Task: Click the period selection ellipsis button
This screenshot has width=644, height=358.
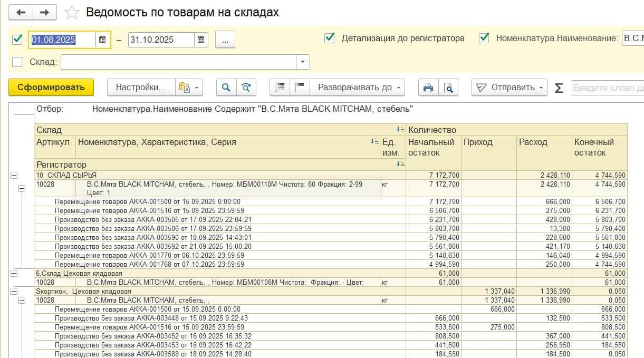Action: point(225,40)
